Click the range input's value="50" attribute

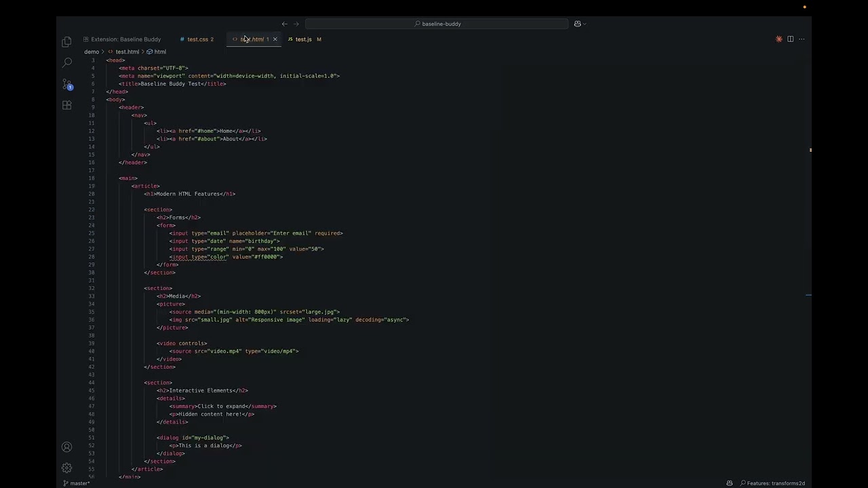point(305,249)
